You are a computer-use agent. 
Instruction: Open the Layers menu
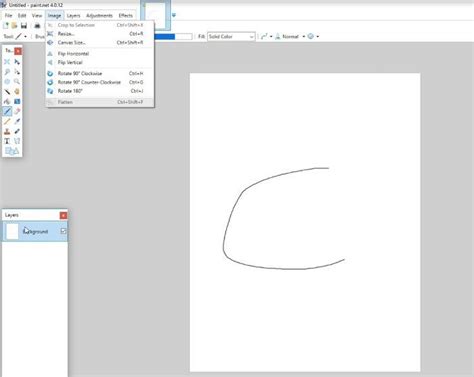tap(73, 16)
